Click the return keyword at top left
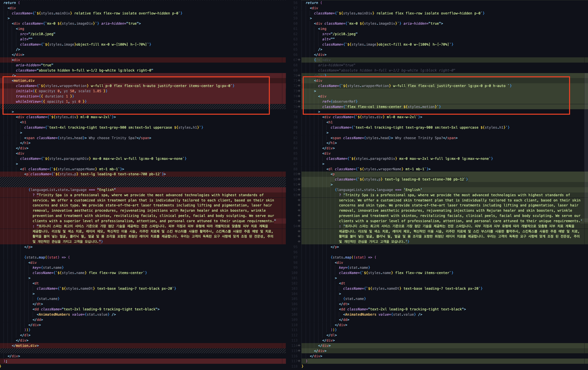This screenshot has width=588, height=370. pyautogui.click(x=10, y=3)
